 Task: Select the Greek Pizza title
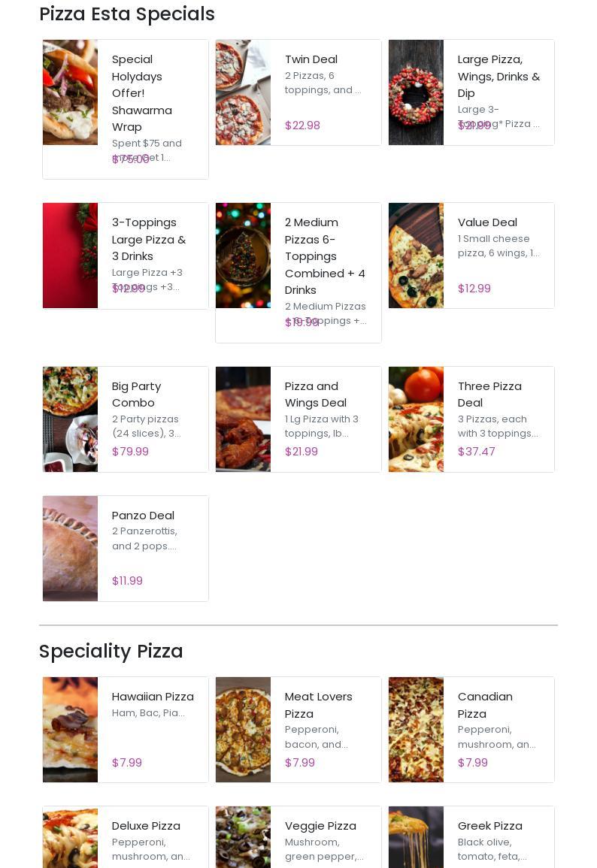click(x=489, y=826)
